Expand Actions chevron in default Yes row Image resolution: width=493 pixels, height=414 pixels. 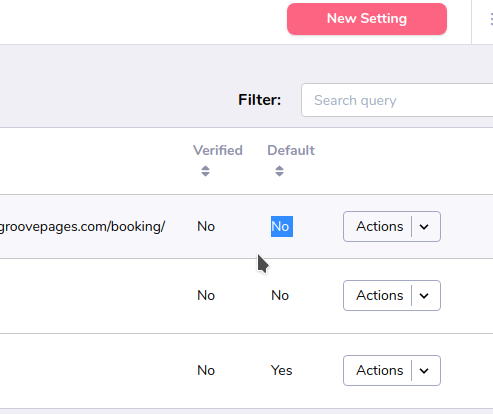(424, 371)
